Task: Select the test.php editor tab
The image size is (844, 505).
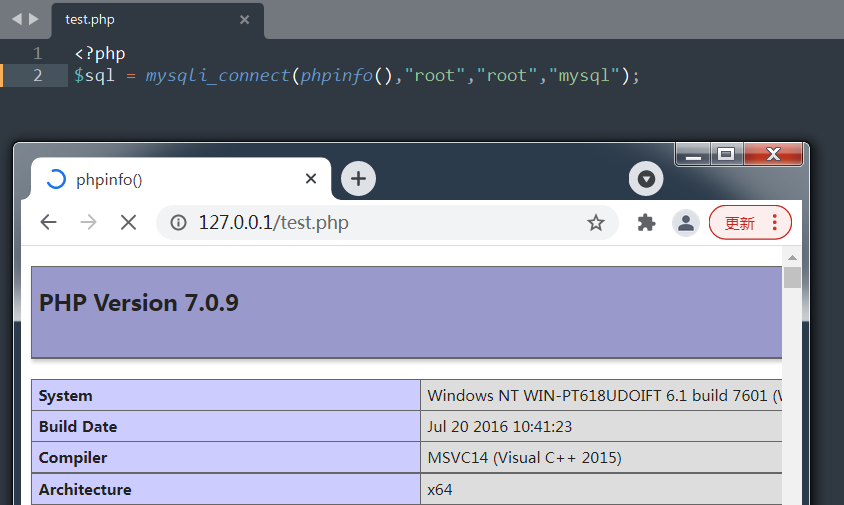Action: pyautogui.click(x=157, y=20)
